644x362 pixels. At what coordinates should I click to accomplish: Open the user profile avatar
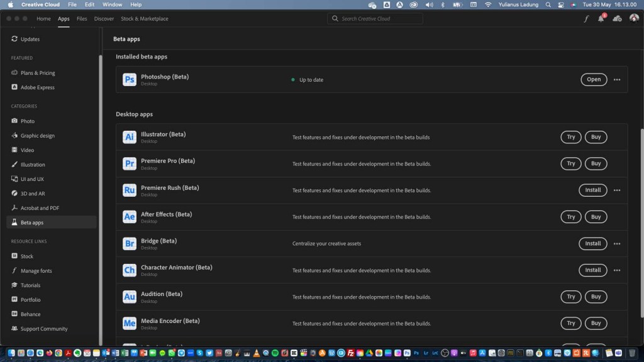click(x=633, y=19)
